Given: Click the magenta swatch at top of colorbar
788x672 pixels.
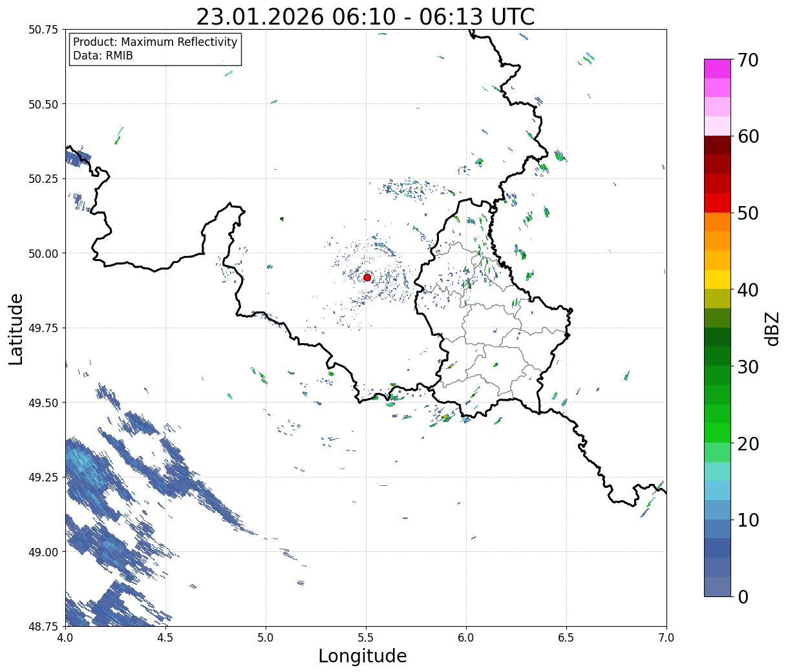Looking at the screenshot, I should 718,68.
